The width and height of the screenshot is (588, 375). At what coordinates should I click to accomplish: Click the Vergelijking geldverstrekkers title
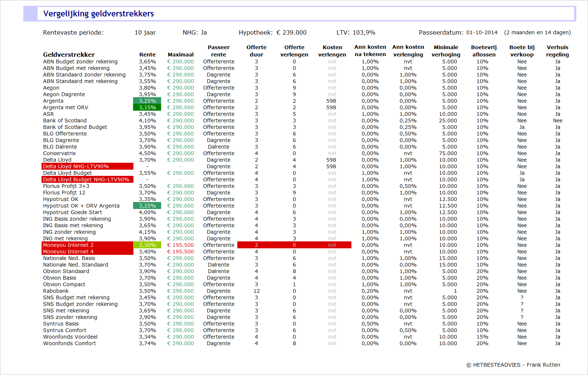point(98,14)
